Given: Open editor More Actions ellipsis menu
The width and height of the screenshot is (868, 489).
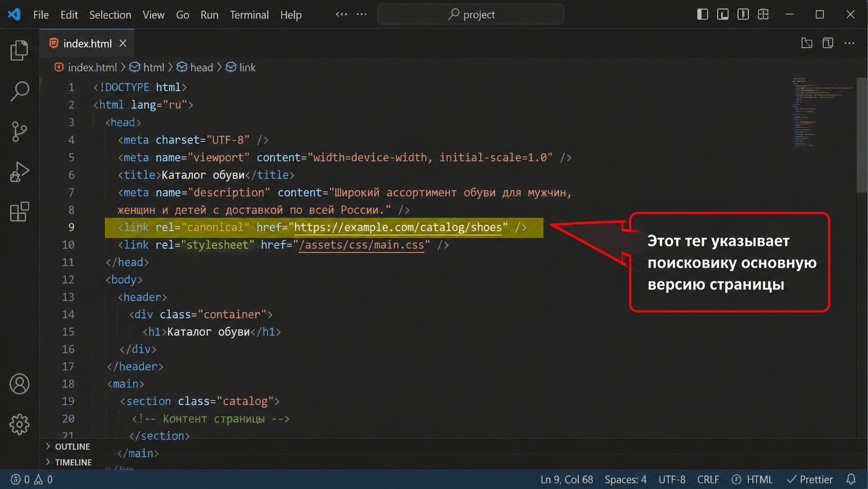Looking at the screenshot, I should coord(849,43).
